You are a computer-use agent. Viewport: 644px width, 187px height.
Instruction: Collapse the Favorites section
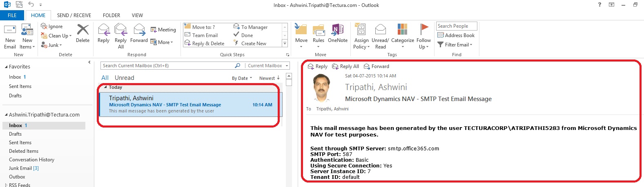(x=6, y=67)
